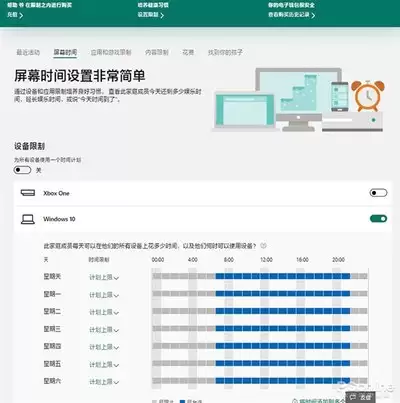Disable the Windows 10 screen time toggle

click(x=378, y=219)
